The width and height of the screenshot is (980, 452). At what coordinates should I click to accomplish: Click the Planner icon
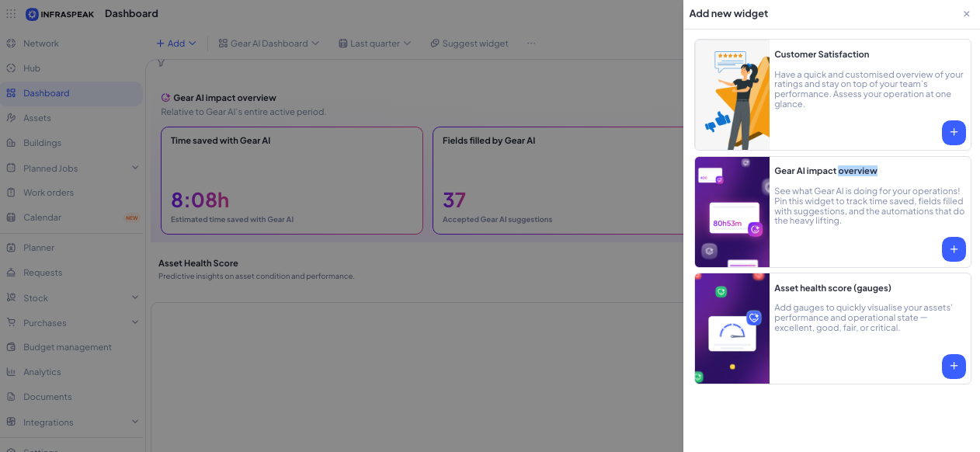pyautogui.click(x=11, y=248)
